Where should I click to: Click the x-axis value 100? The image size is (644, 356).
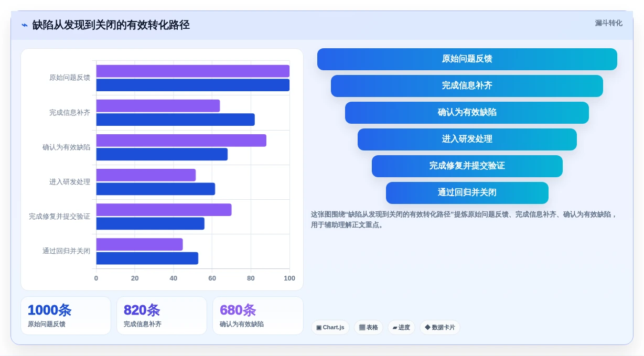point(289,278)
